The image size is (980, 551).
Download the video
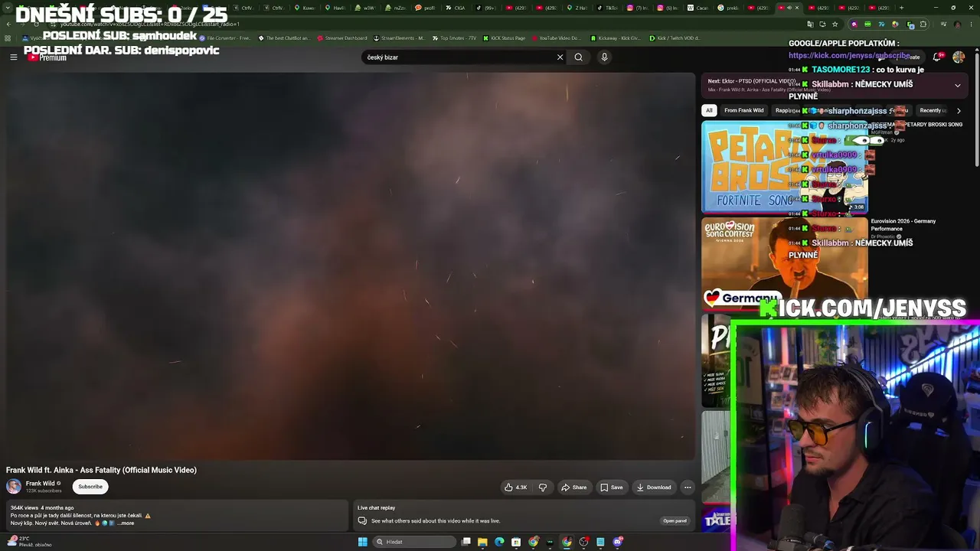point(654,487)
